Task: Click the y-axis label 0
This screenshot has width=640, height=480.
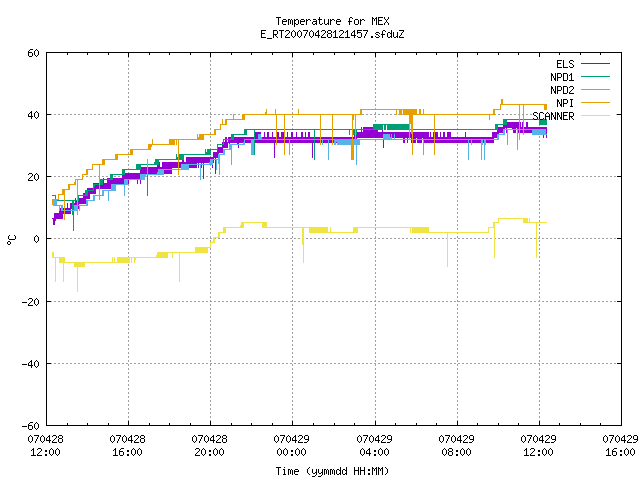Action: point(36,239)
